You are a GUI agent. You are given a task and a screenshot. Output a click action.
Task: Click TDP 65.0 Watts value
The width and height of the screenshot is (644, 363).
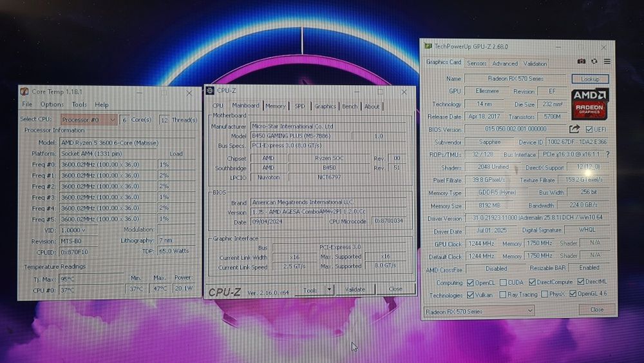(176, 251)
